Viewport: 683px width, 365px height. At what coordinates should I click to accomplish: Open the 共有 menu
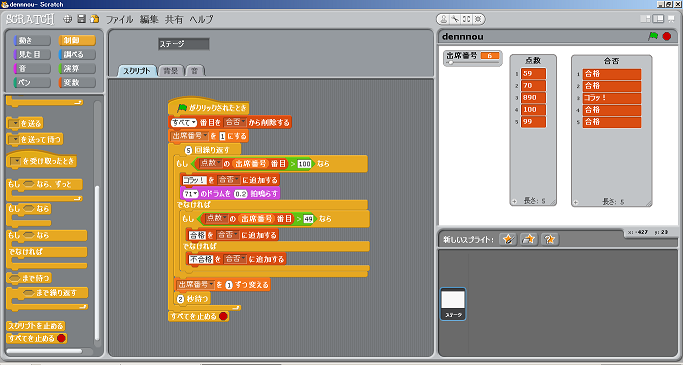174,19
